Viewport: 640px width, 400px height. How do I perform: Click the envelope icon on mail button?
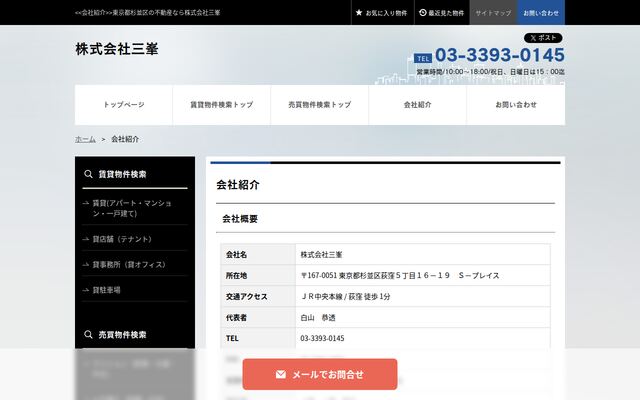click(280, 374)
